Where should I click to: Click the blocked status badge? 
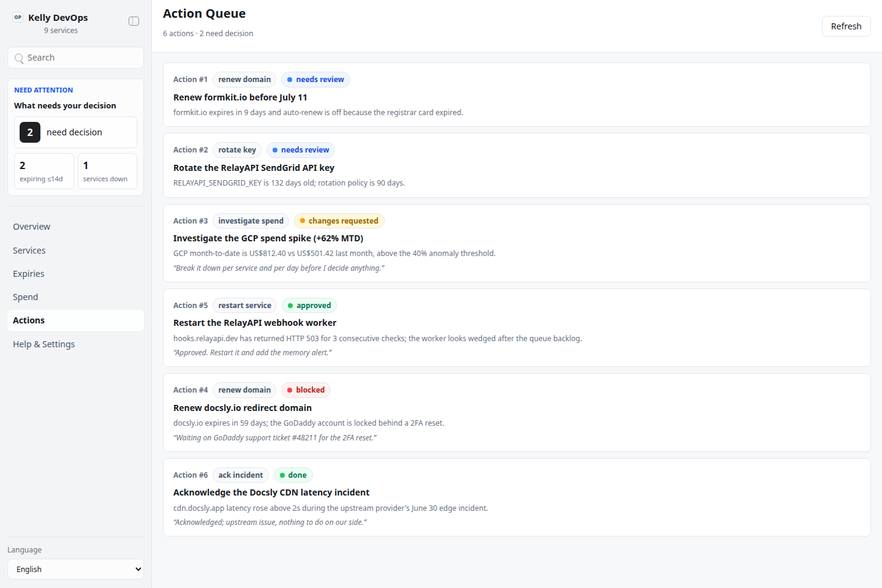point(306,390)
